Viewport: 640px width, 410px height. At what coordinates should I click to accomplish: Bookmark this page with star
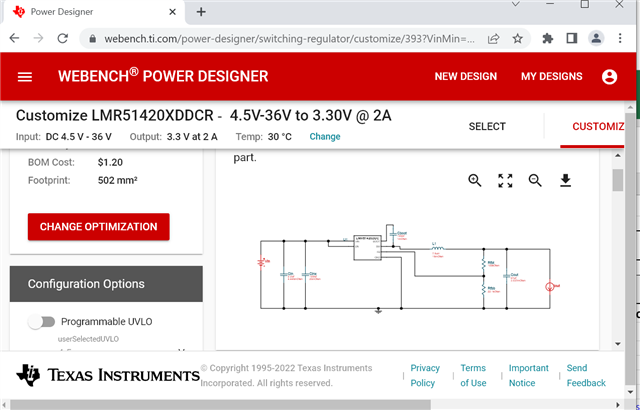tap(518, 39)
